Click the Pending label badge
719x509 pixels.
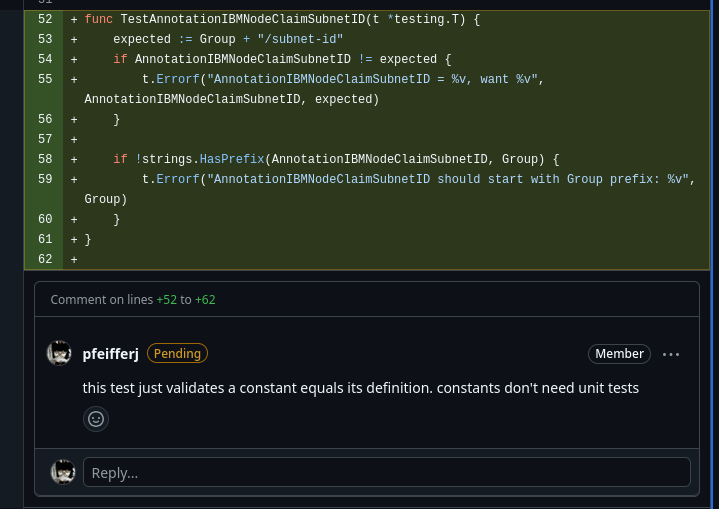coord(177,353)
